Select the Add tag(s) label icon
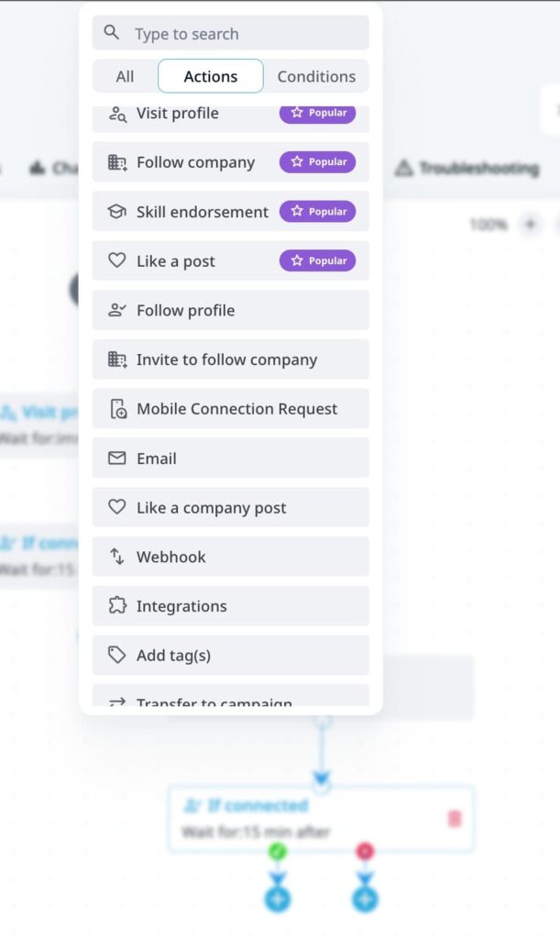 click(x=117, y=655)
